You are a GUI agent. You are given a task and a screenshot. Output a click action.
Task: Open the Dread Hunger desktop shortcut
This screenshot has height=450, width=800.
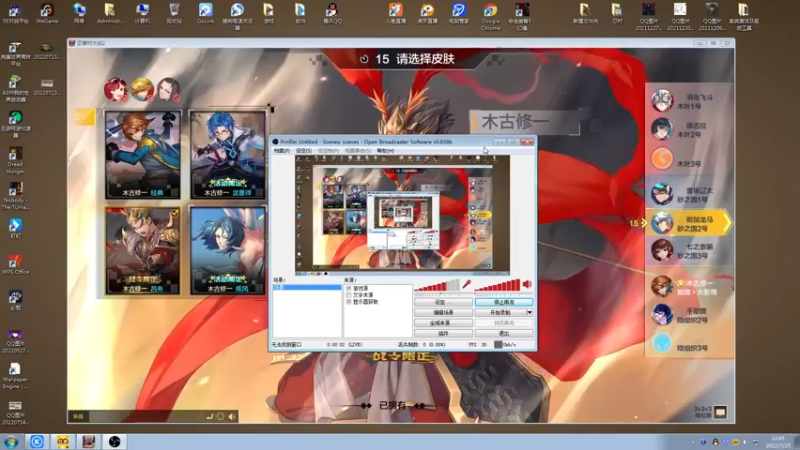(15, 161)
